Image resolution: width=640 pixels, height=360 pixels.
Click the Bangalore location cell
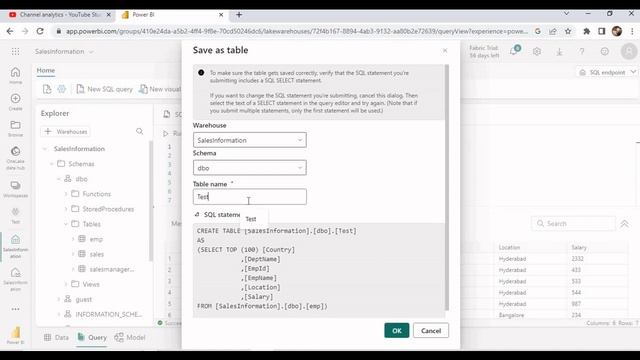pyautogui.click(x=511, y=315)
